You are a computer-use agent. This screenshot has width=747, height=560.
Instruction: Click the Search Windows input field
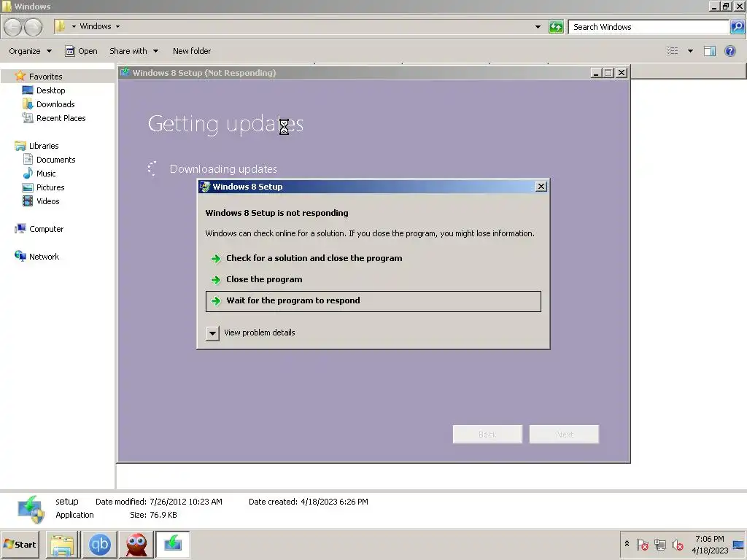tap(649, 27)
